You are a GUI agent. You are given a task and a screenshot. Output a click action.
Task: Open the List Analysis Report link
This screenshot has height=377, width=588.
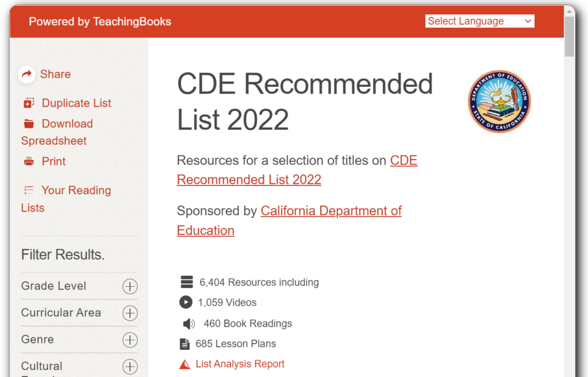click(240, 364)
